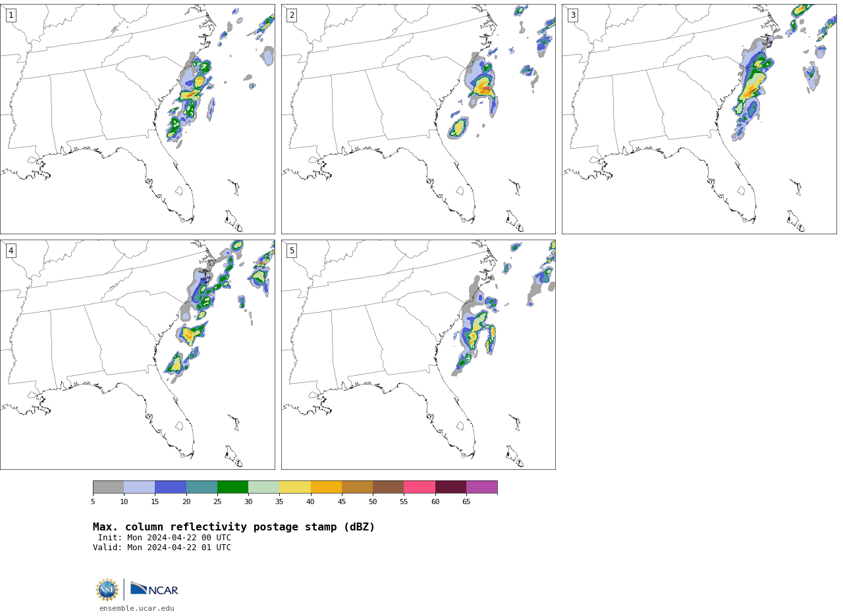Click the panel number 5 label
Screen dimensions: 843x616
pyautogui.click(x=292, y=251)
